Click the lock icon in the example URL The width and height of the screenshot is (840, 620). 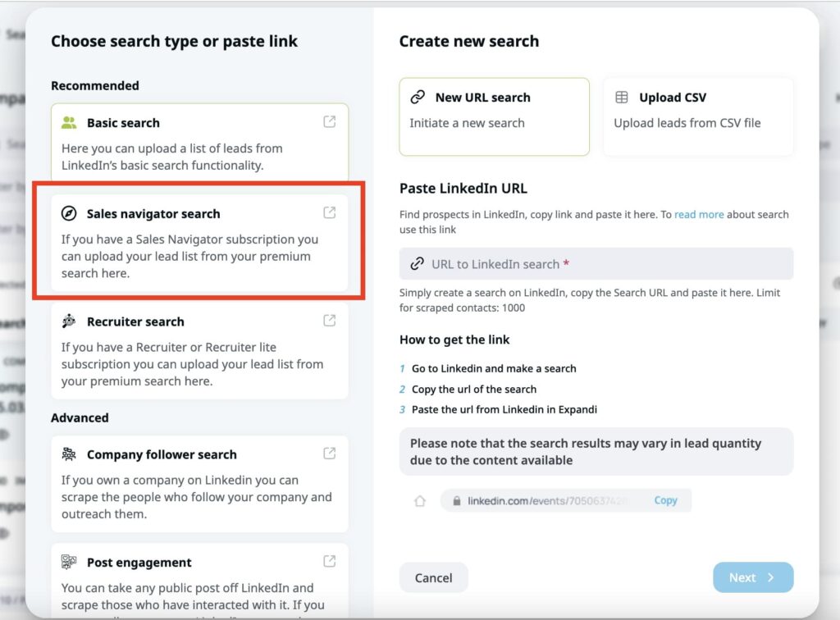pos(455,500)
